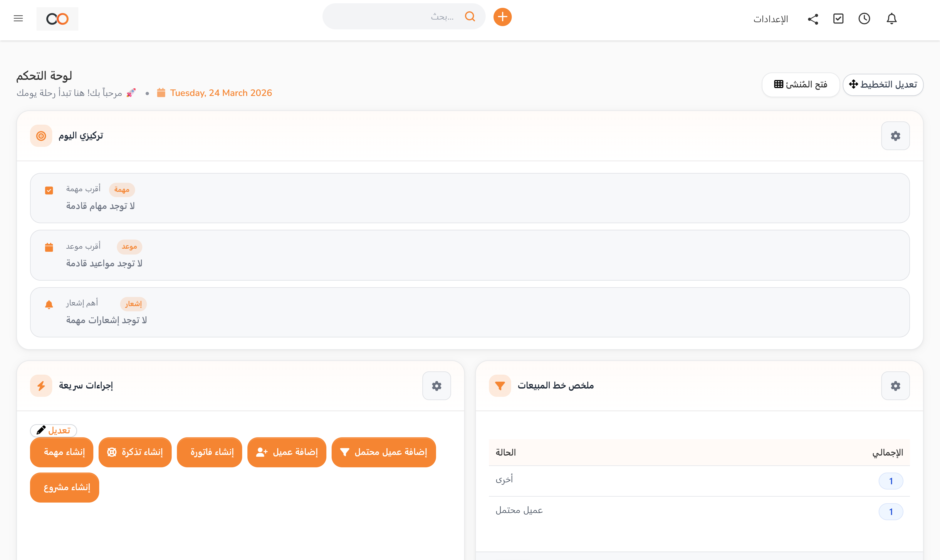
Task: Open settings gear of تركيزي اليوم widget
Action: click(x=895, y=136)
